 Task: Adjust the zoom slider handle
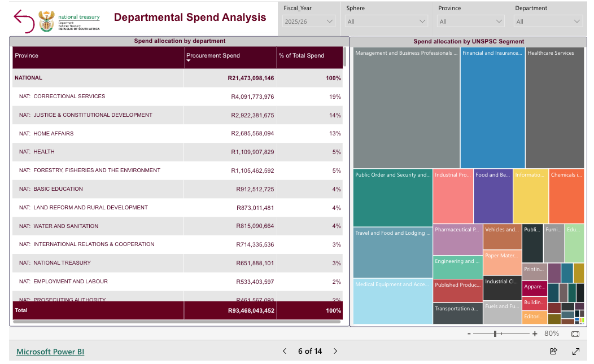pos(495,334)
